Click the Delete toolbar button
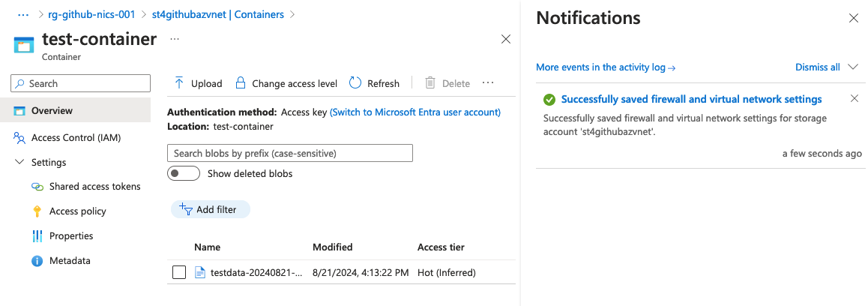Screen dimensions: 868x306 click(447, 84)
